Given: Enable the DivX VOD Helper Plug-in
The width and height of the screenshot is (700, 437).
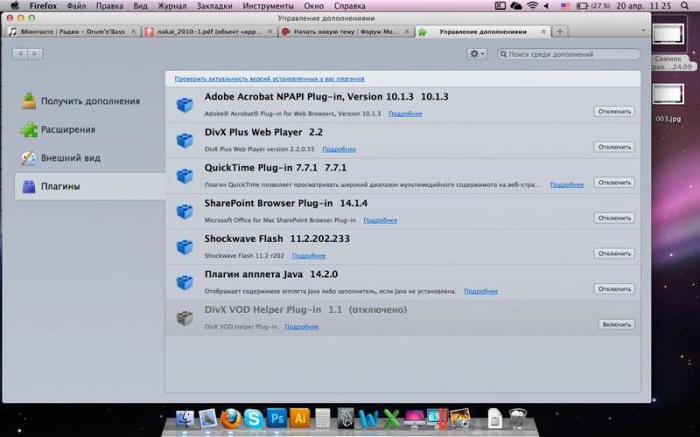Looking at the screenshot, I should click(x=616, y=325).
